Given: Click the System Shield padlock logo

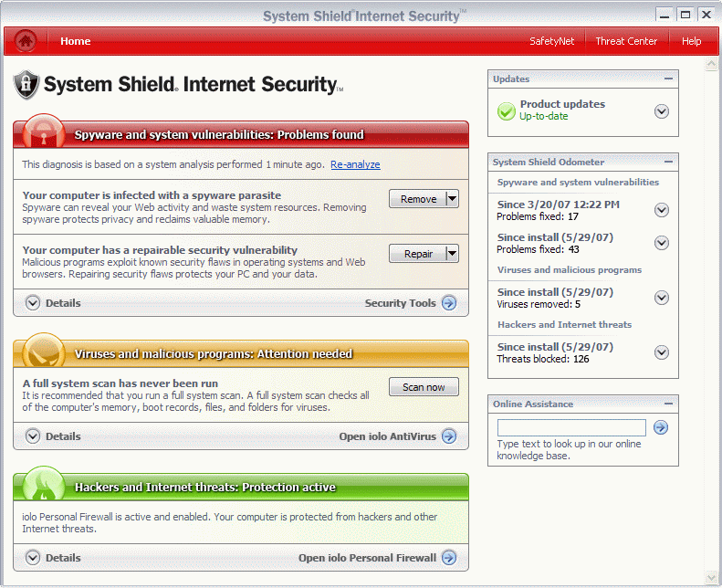Looking at the screenshot, I should 26,85.
